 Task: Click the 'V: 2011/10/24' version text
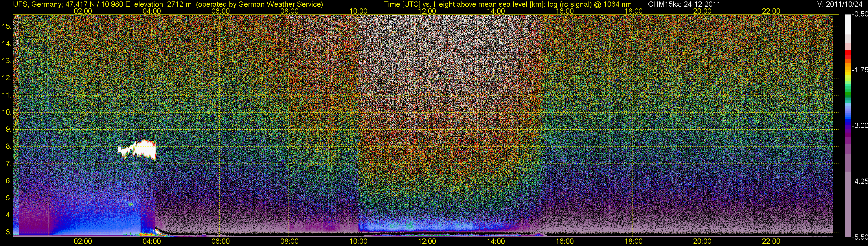pyautogui.click(x=841, y=4)
